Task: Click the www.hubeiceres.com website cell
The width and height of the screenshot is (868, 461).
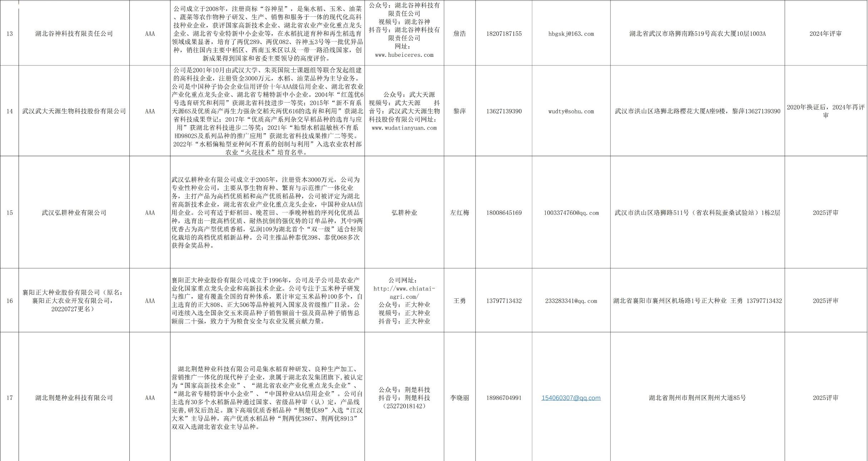Action: (x=404, y=55)
